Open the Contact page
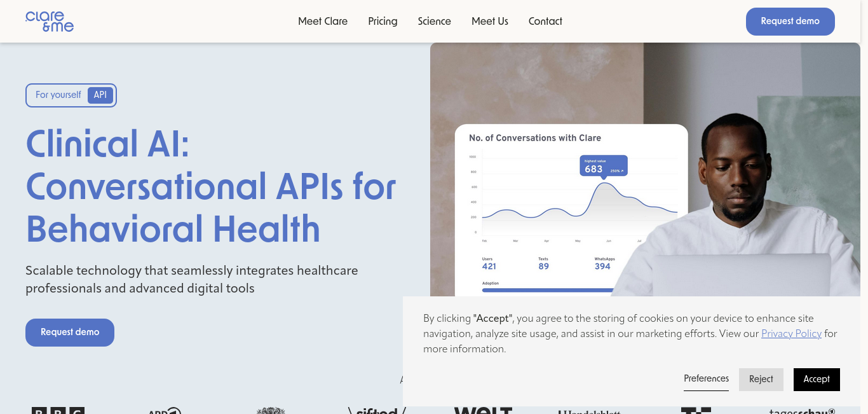The width and height of the screenshot is (868, 414). [545, 21]
